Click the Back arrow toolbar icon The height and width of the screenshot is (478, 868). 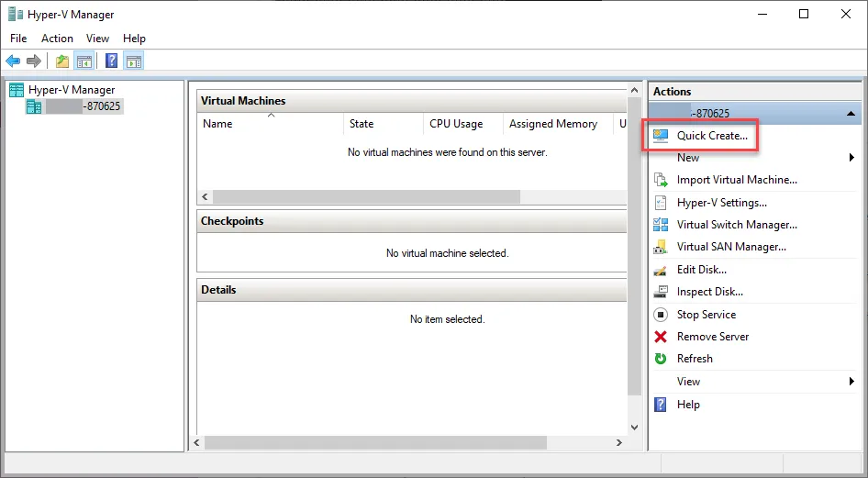tap(13, 61)
